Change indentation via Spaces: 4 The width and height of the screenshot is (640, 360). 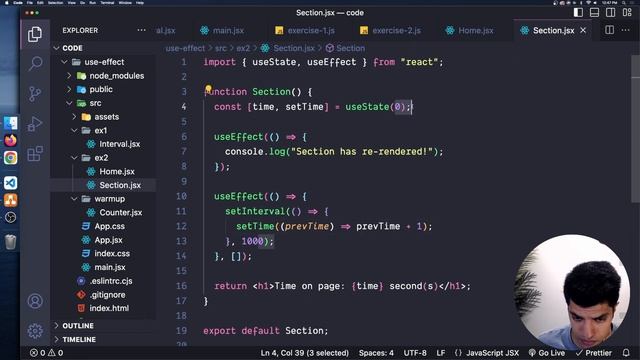coord(376,353)
